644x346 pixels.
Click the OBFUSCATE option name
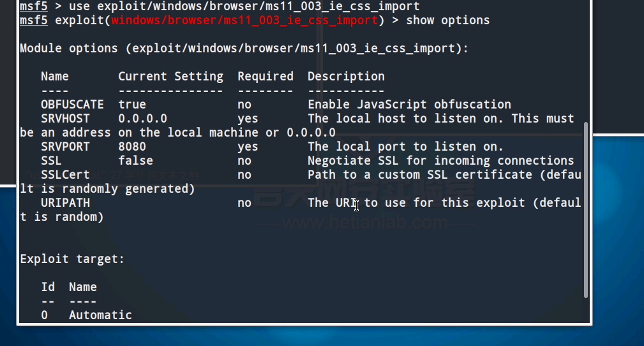[72, 105]
